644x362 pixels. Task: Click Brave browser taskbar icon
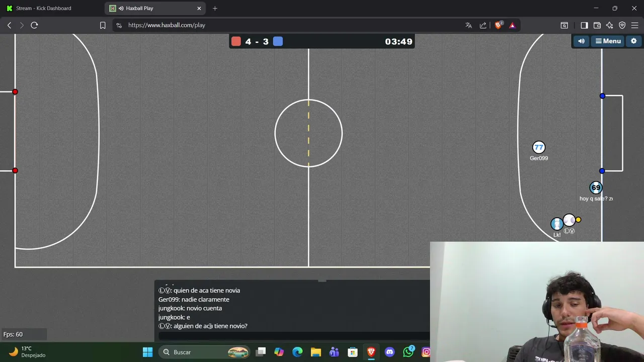[371, 352]
